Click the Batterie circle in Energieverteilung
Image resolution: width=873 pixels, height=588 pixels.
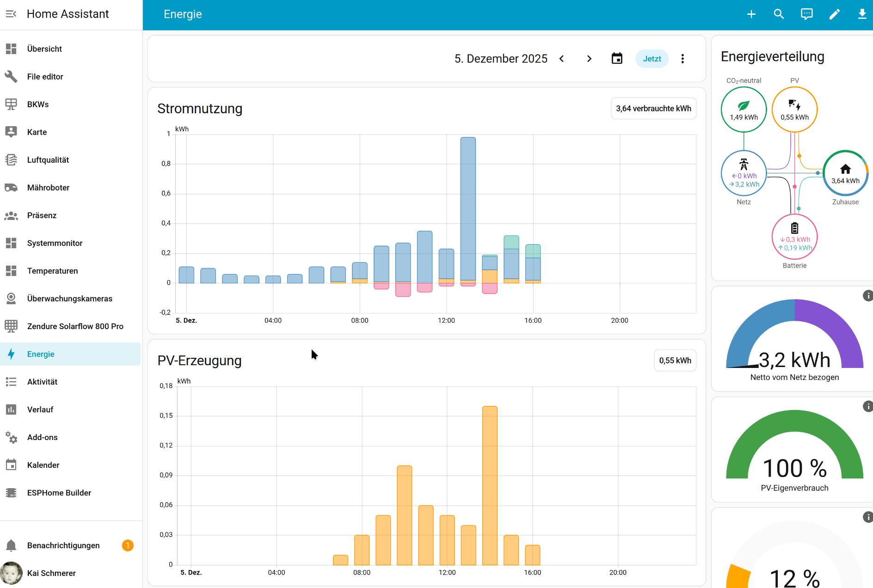[794, 237]
